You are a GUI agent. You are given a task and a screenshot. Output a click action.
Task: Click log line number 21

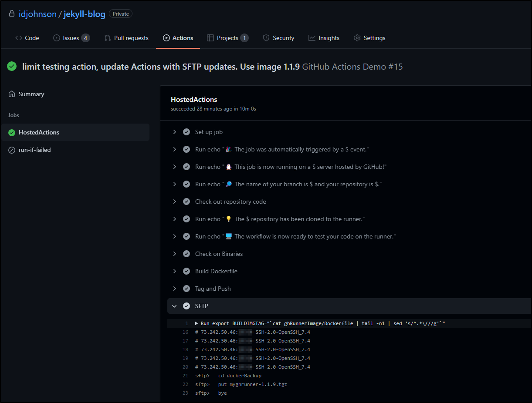point(186,376)
